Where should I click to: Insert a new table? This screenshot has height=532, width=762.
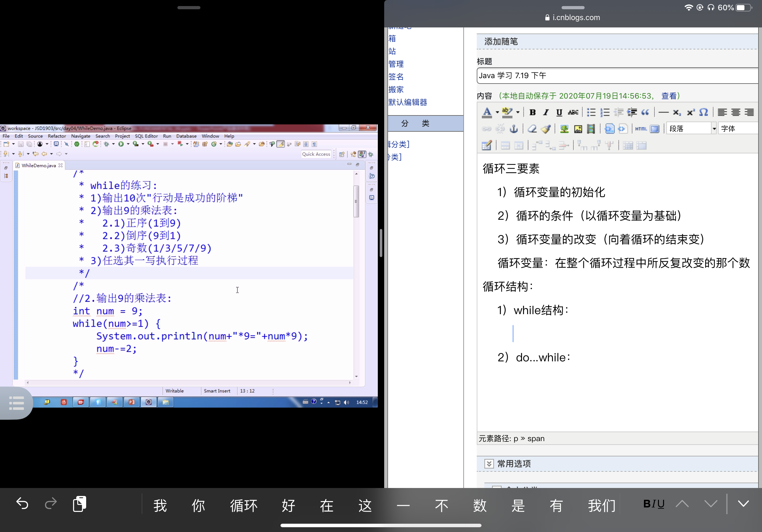[x=486, y=145]
